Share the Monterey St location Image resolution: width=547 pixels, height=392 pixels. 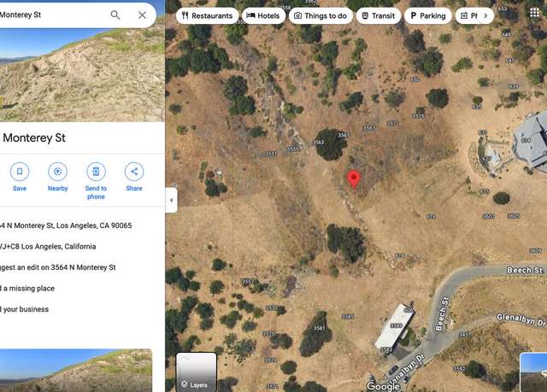coord(134,177)
